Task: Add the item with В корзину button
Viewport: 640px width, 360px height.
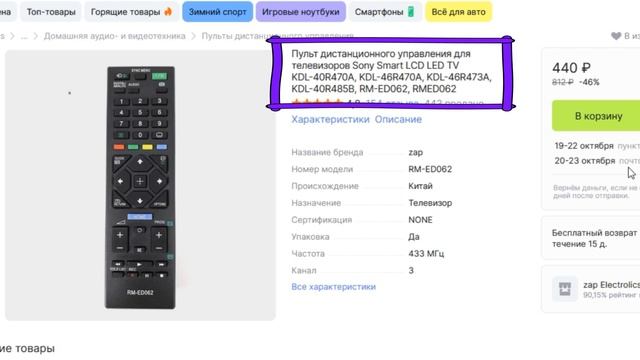Action: 598,116
